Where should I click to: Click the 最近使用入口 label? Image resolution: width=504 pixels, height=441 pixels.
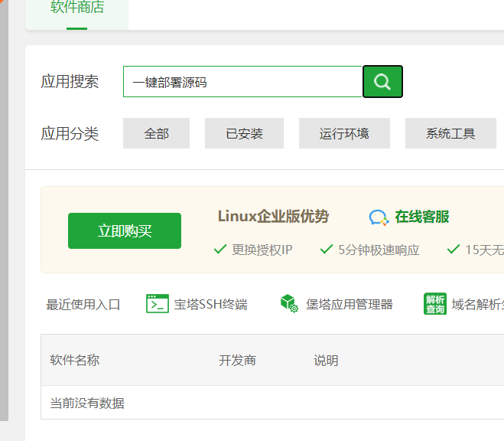[x=83, y=304]
